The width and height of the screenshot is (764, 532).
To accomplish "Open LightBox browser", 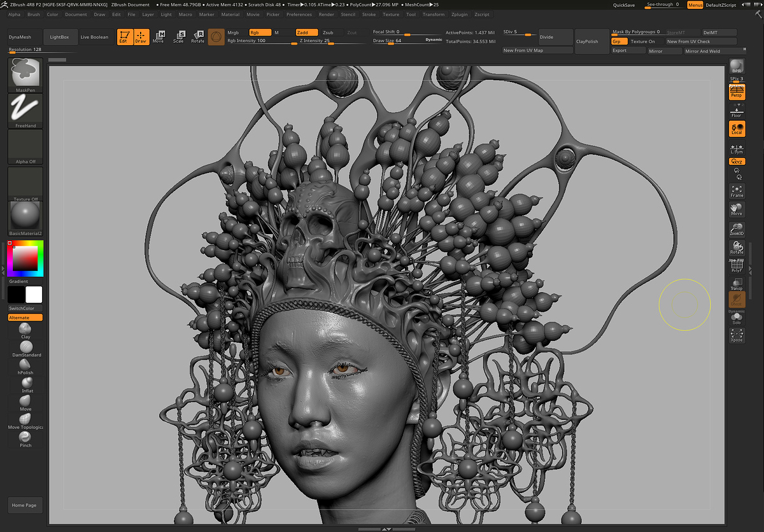I will pos(60,37).
